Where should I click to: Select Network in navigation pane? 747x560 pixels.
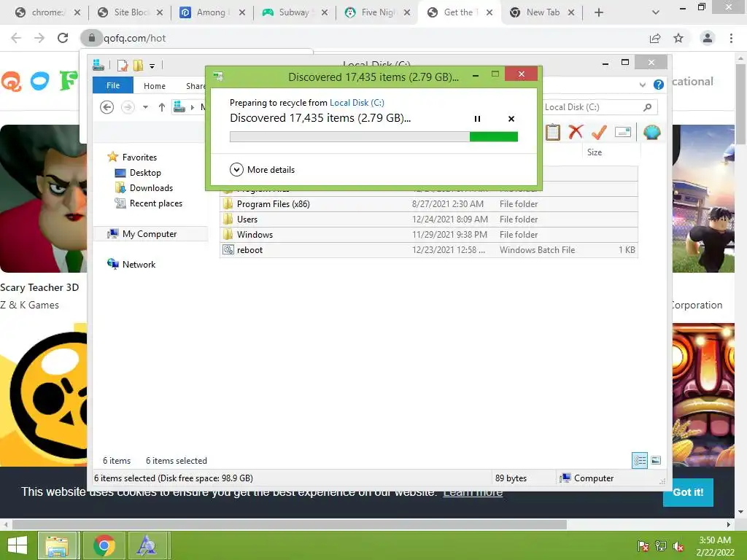pyautogui.click(x=138, y=264)
